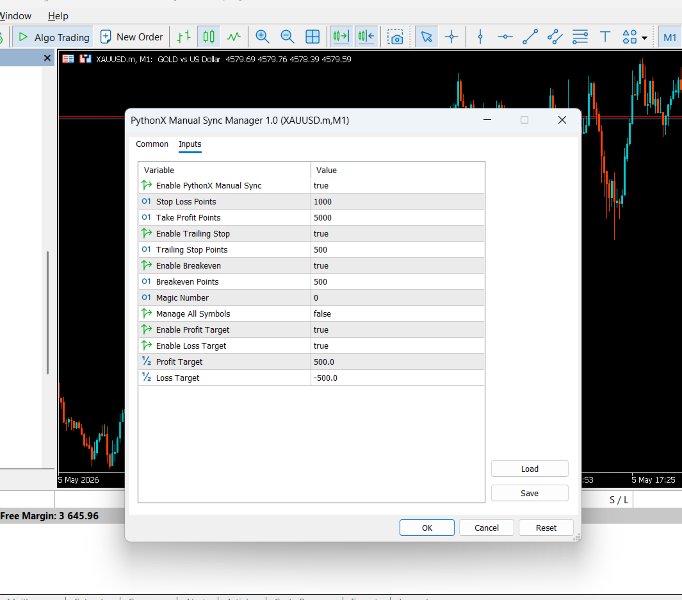Click Free Margin status text

50,516
